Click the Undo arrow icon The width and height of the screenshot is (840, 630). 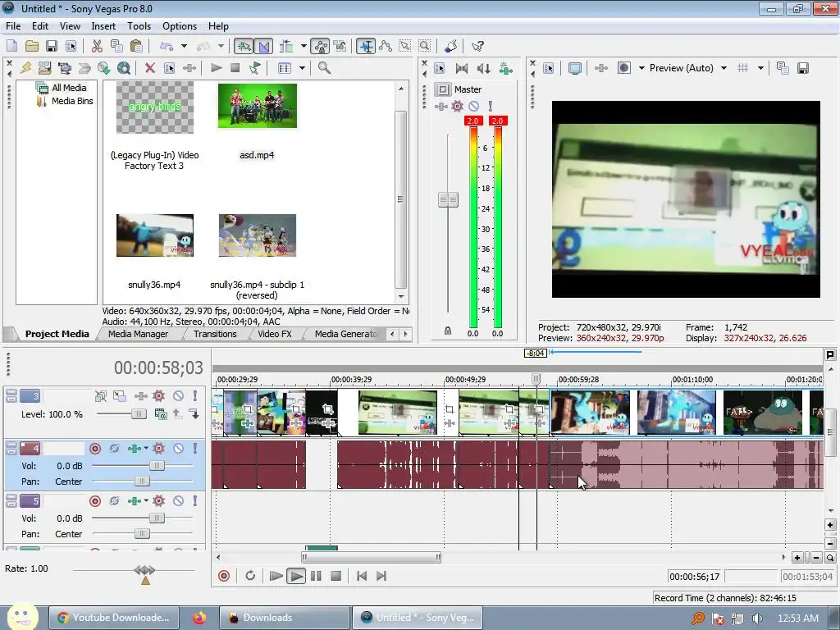167,46
